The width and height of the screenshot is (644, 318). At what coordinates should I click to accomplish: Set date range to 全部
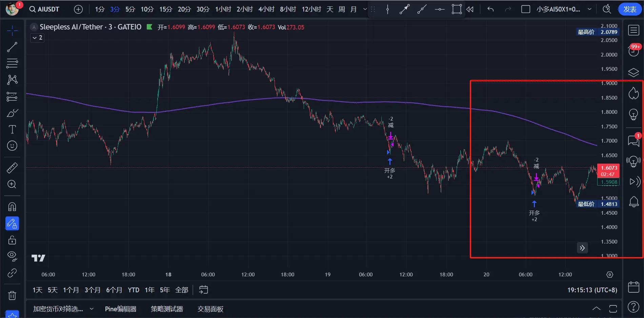click(x=182, y=290)
